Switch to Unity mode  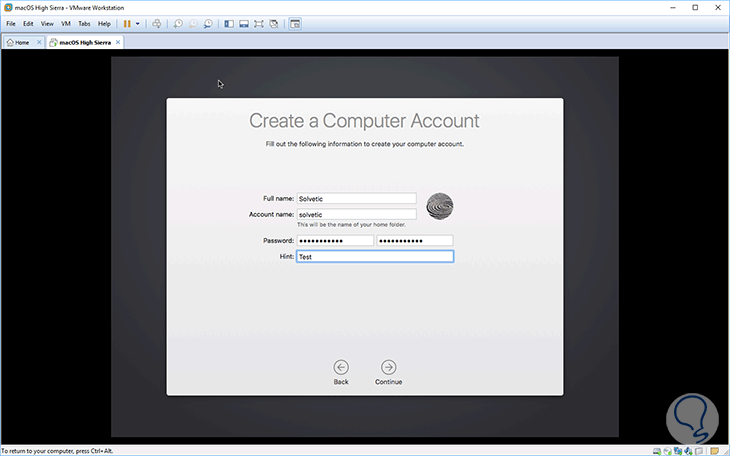pyautogui.click(x=274, y=24)
